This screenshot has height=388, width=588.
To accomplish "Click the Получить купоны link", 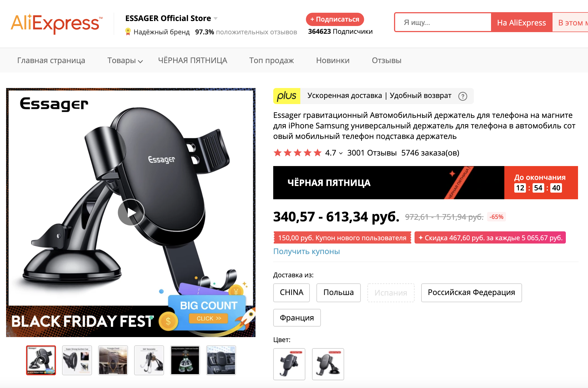I will [306, 251].
